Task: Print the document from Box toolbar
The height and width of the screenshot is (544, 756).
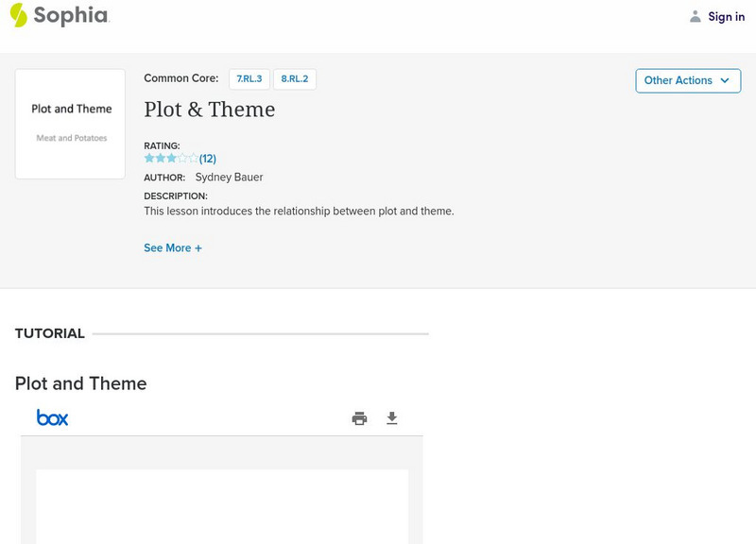Action: pyautogui.click(x=359, y=418)
